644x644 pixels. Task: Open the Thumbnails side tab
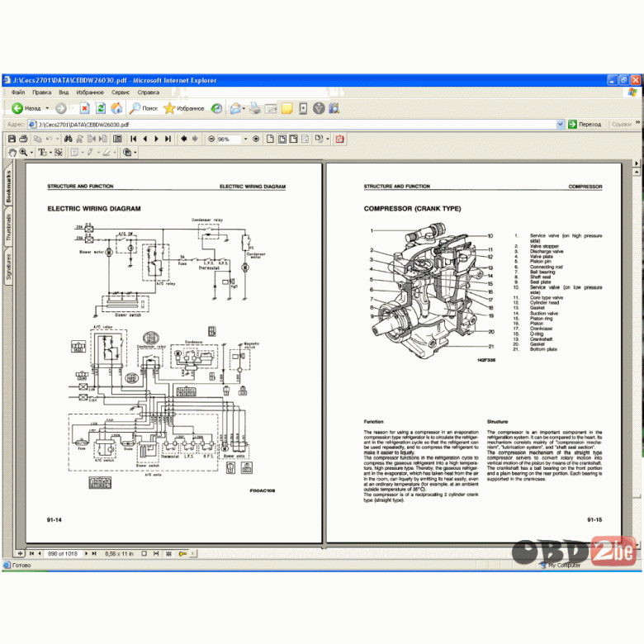8,227
